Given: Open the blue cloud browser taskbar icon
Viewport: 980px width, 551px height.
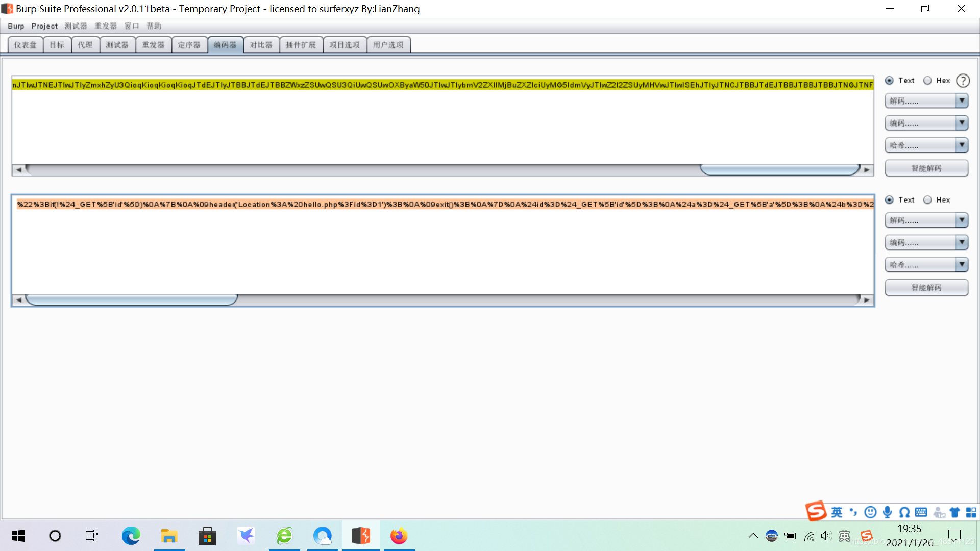Looking at the screenshot, I should pos(323,536).
